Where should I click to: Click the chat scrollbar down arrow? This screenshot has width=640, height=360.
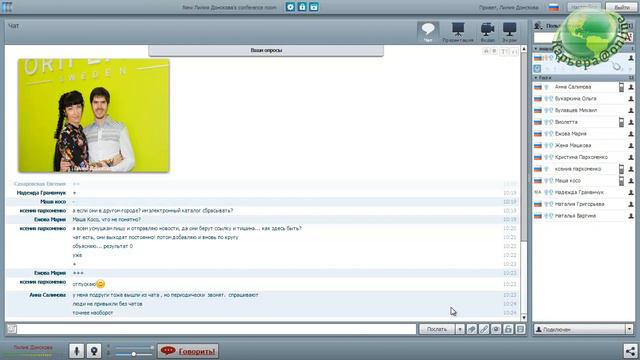point(524,318)
